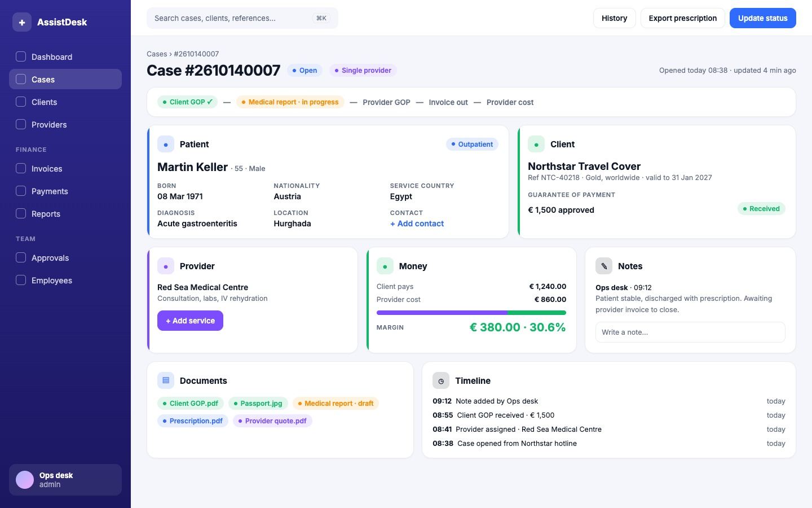The image size is (812, 508).
Task: Click the Notes pencil icon
Action: tap(604, 266)
